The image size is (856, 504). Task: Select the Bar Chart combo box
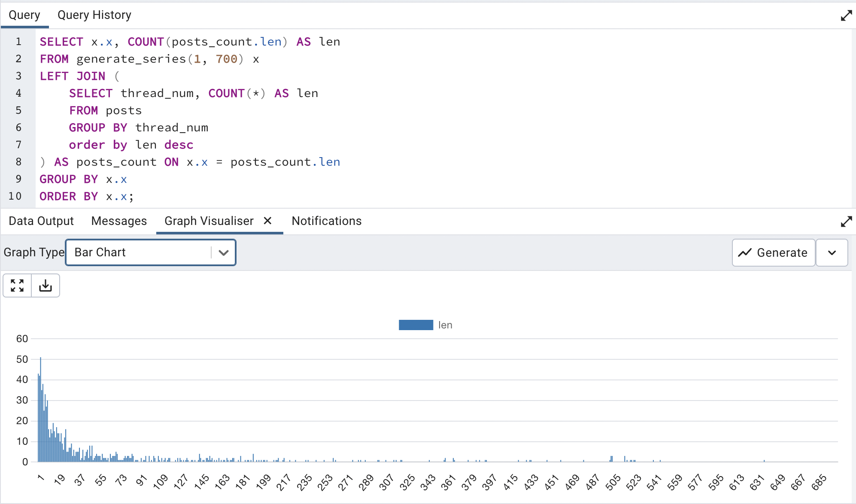(x=142, y=252)
